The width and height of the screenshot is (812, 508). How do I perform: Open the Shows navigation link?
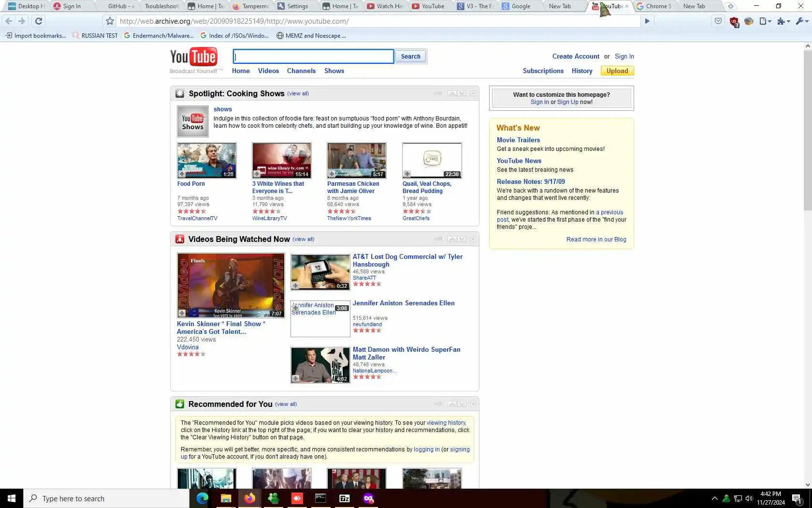point(334,71)
